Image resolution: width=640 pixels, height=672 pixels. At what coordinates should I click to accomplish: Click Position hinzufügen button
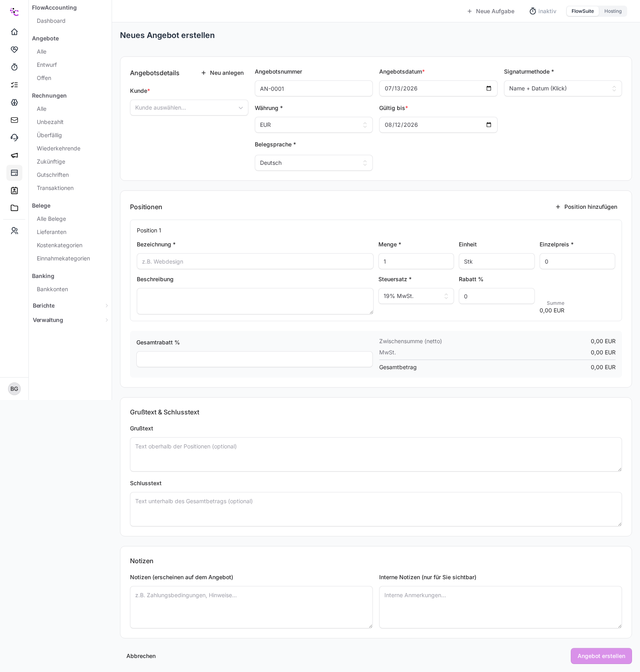pos(586,207)
